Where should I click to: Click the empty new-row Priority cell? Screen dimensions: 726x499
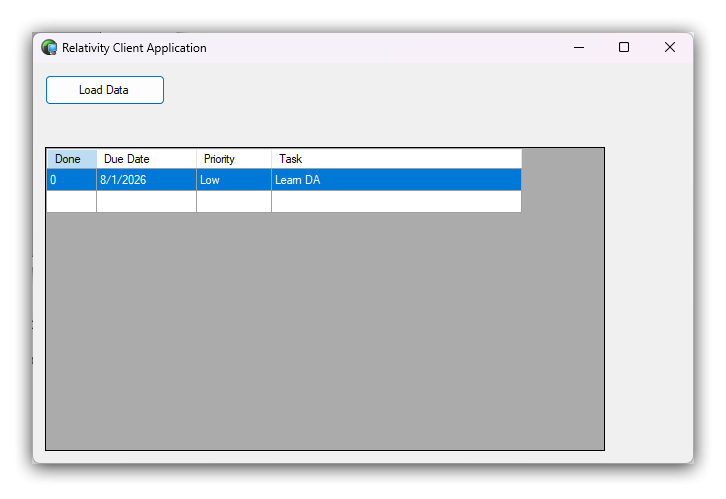234,201
